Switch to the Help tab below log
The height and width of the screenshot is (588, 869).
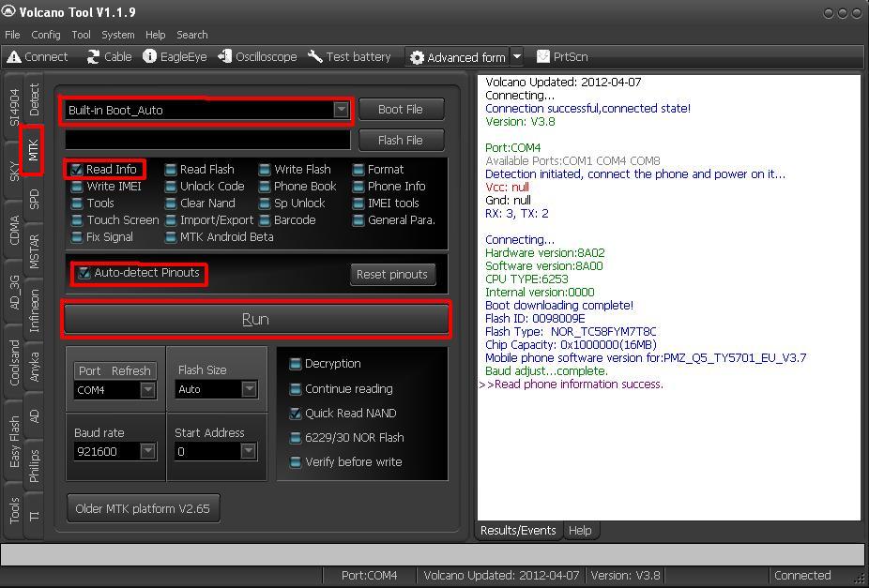[x=580, y=531]
